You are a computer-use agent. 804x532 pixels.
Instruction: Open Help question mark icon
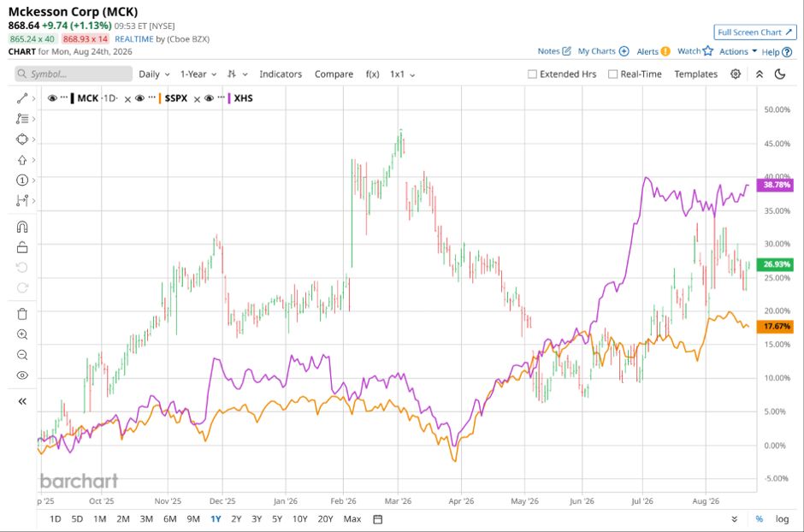787,52
